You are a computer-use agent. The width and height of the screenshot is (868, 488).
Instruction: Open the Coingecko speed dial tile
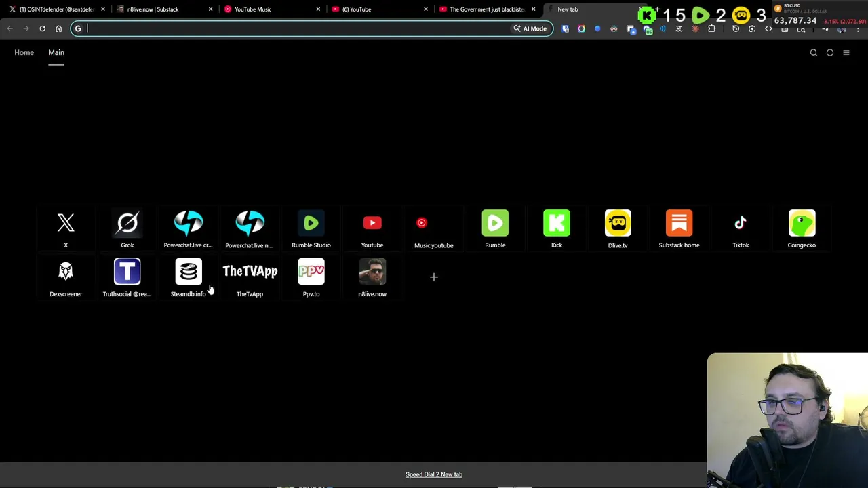tap(802, 229)
